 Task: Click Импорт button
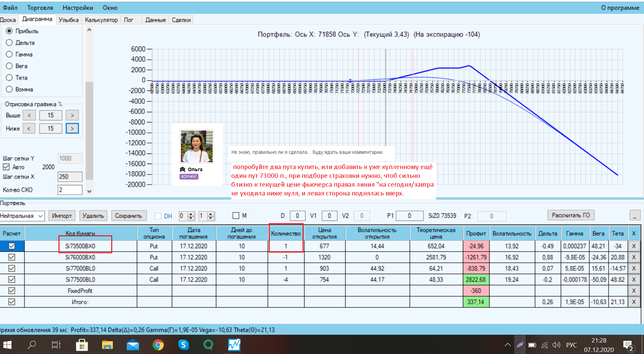(62, 216)
